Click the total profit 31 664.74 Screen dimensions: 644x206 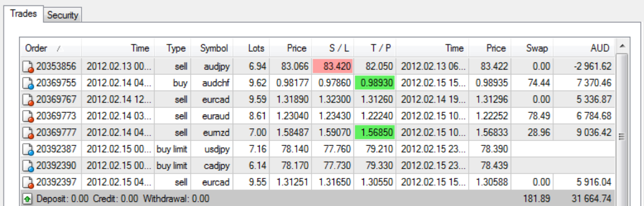point(592,199)
